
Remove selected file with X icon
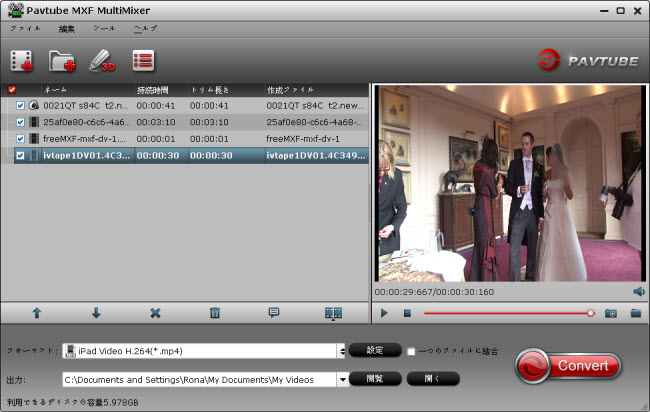[x=155, y=313]
